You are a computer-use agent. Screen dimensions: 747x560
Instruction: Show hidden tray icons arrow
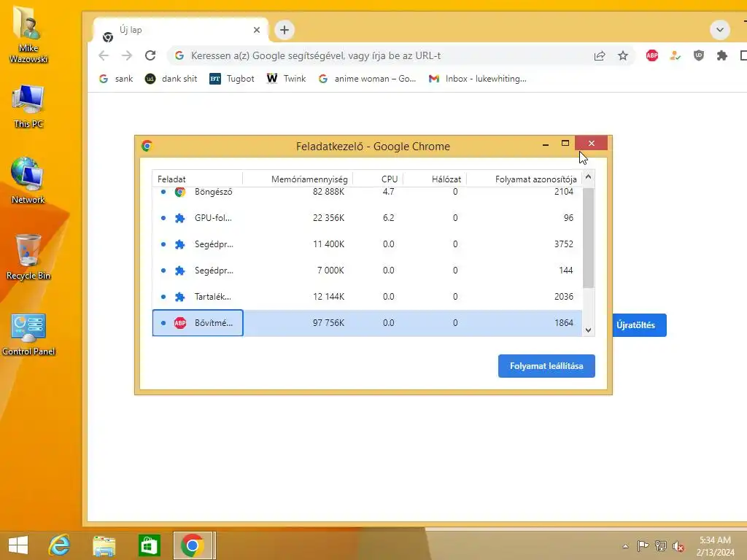tap(625, 546)
